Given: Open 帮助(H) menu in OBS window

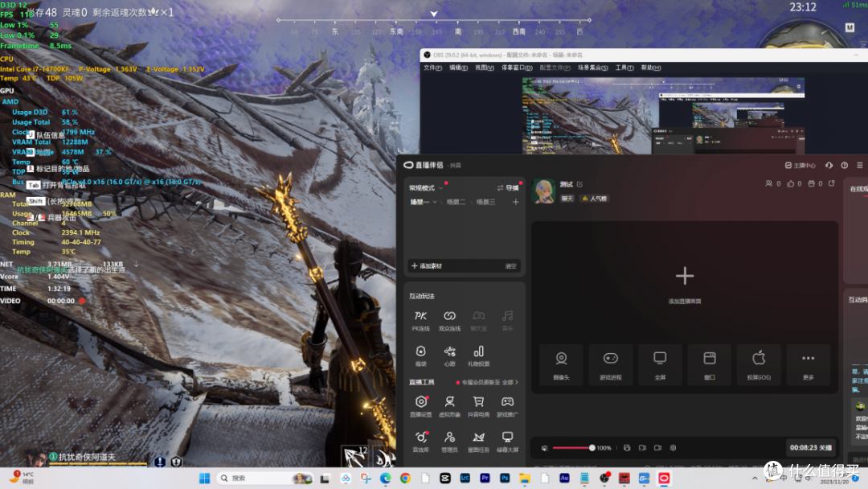Looking at the screenshot, I should pos(651,68).
